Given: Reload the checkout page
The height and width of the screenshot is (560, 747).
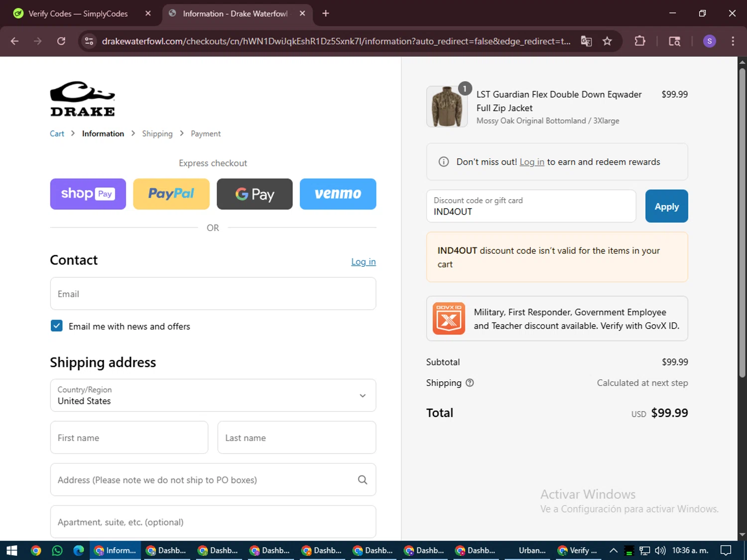Looking at the screenshot, I should pyautogui.click(x=61, y=41).
